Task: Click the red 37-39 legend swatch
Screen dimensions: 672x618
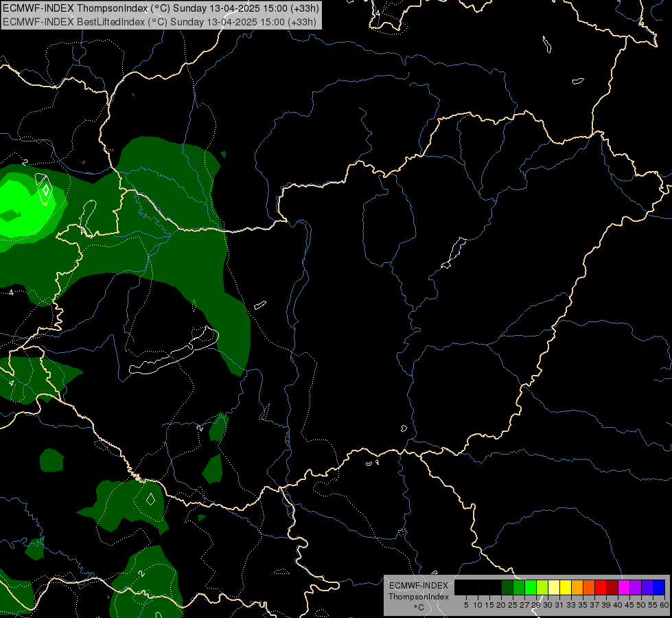Action: tap(601, 587)
